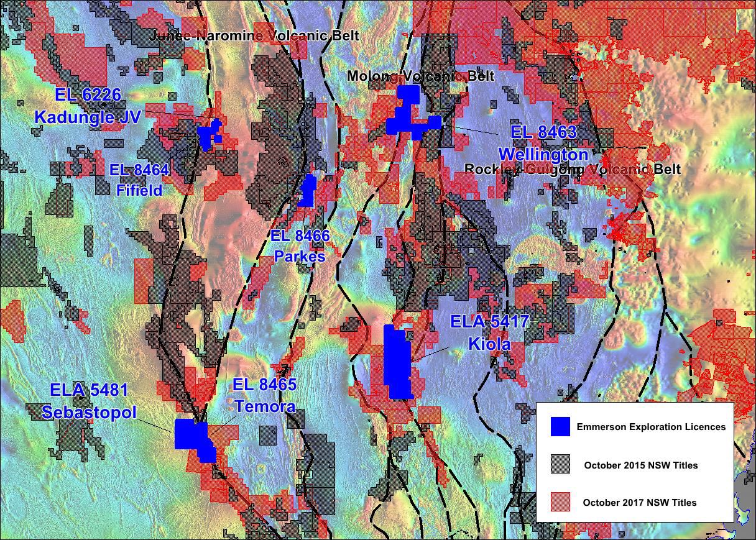Click the EL 6226 Kadungle JV label
Viewport: 756px width, 540px height.
click(x=87, y=106)
